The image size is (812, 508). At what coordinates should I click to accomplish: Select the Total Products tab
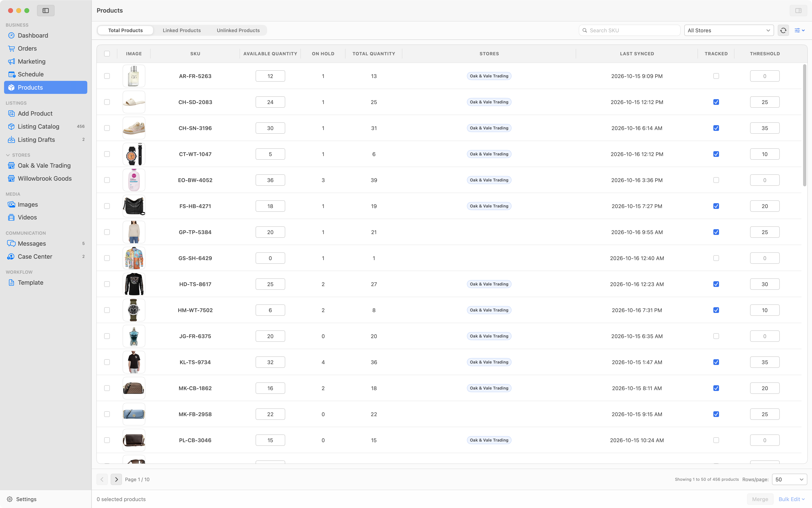[x=125, y=30]
